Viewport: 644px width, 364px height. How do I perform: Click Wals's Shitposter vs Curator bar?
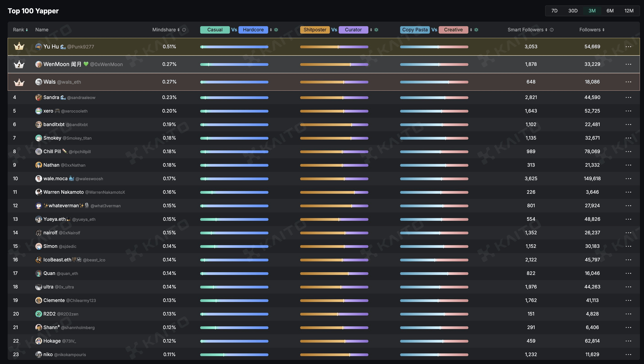point(334,82)
